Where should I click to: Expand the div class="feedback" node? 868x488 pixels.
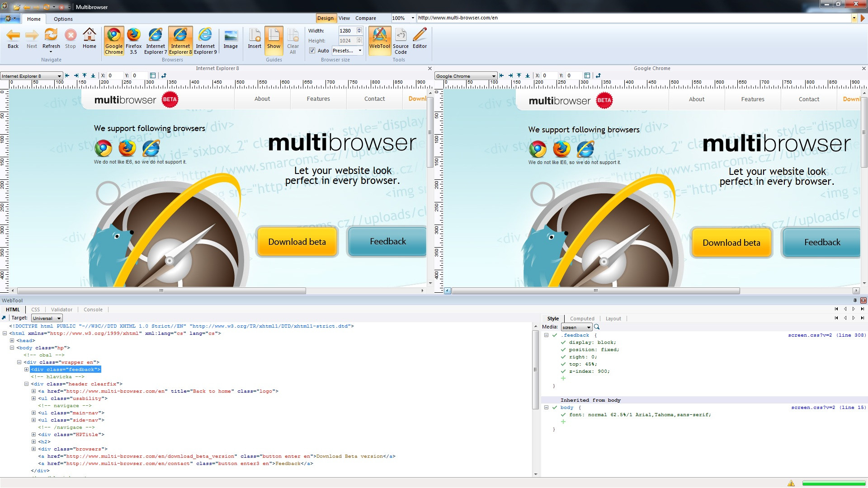(27, 369)
